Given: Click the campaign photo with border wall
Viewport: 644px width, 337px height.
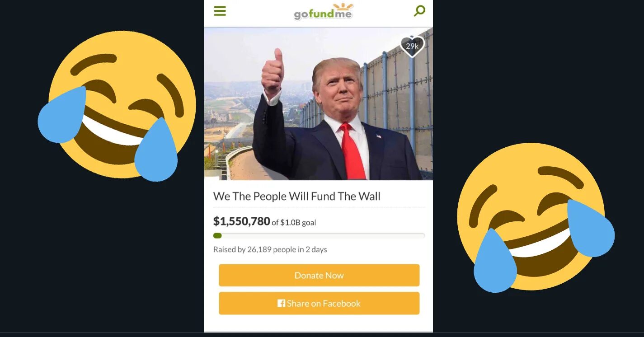Looking at the screenshot, I should click(x=319, y=103).
